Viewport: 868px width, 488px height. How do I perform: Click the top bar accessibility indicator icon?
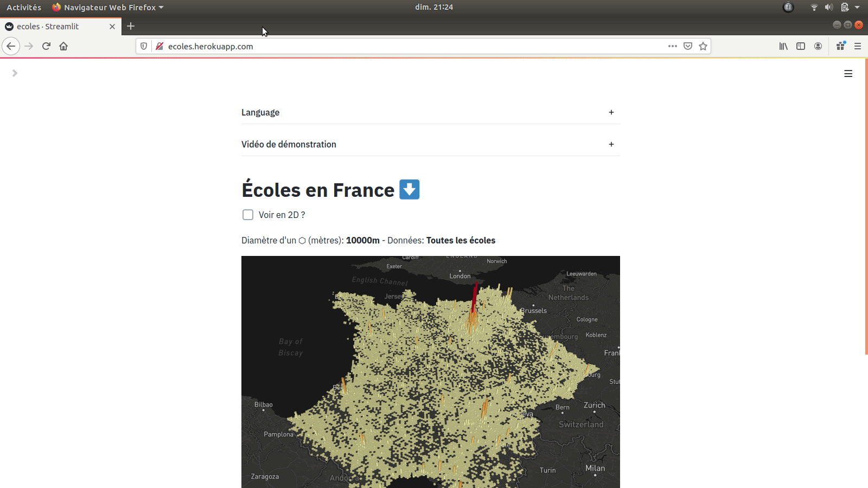[788, 7]
